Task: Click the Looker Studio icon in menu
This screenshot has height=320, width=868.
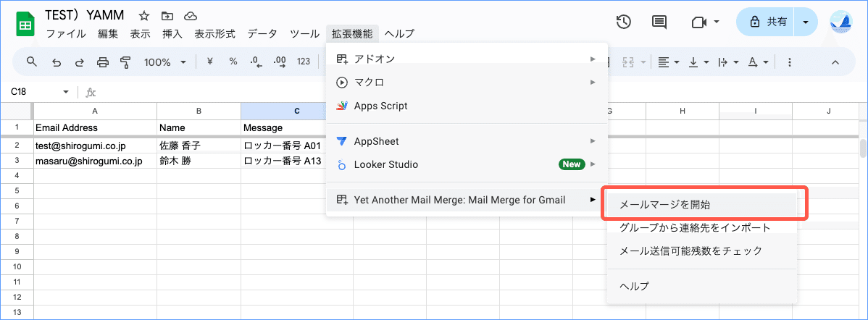Action: [x=342, y=164]
